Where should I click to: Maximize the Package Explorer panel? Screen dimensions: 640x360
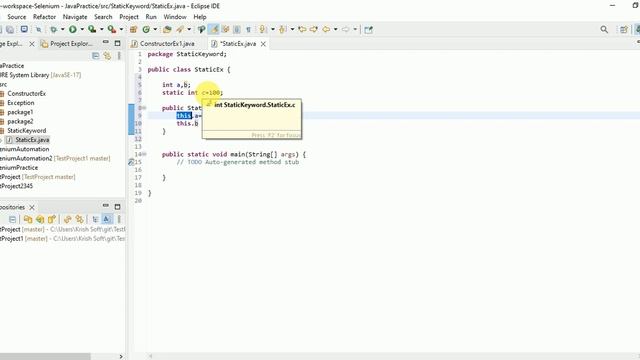[x=118, y=43]
